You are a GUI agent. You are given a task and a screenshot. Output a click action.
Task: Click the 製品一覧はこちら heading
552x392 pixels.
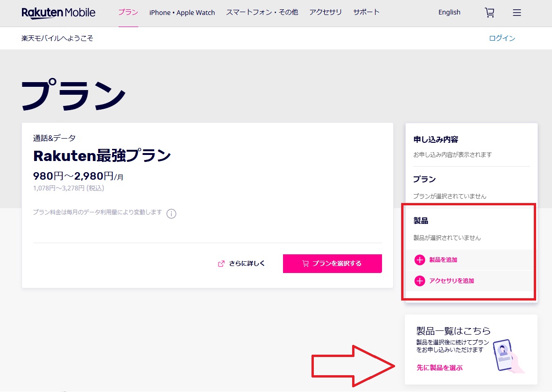[x=453, y=331]
